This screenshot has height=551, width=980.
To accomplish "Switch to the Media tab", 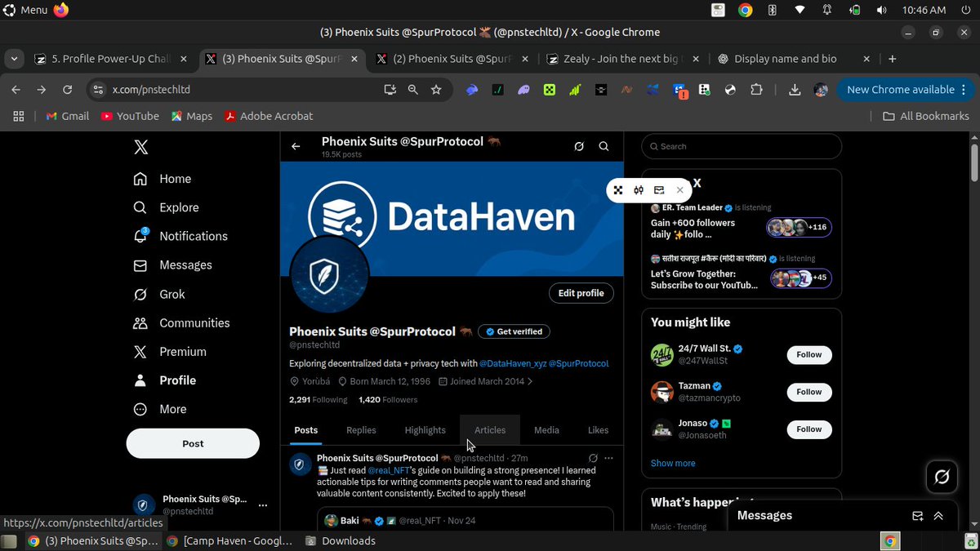I will click(x=546, y=430).
